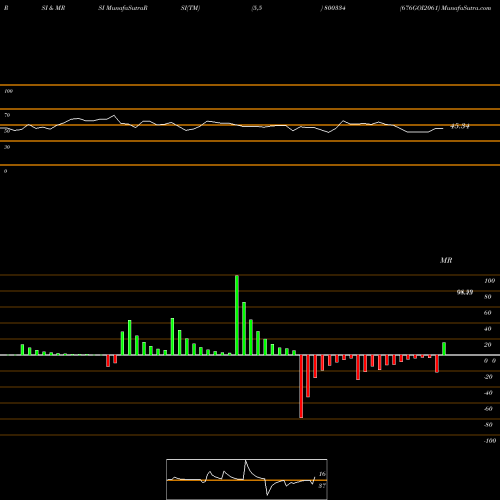Click the SI & MR header text

[x=53, y=8]
